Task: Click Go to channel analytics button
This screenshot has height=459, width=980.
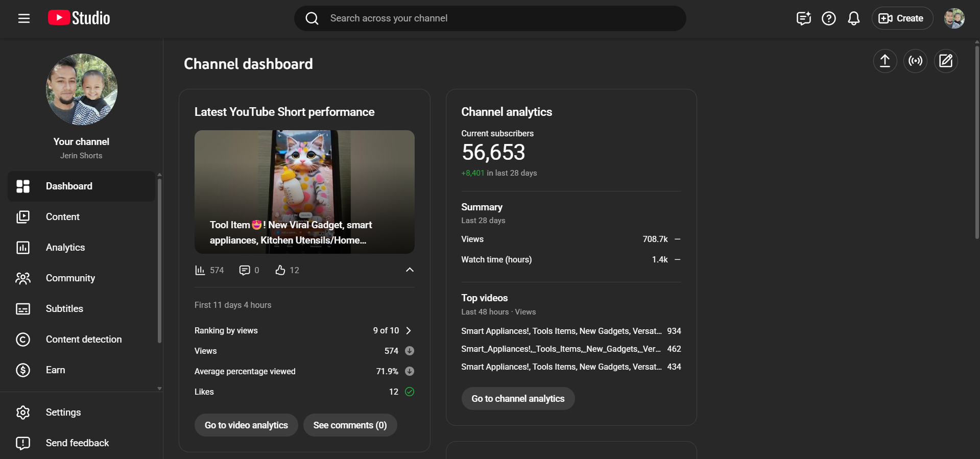Action: (518, 399)
